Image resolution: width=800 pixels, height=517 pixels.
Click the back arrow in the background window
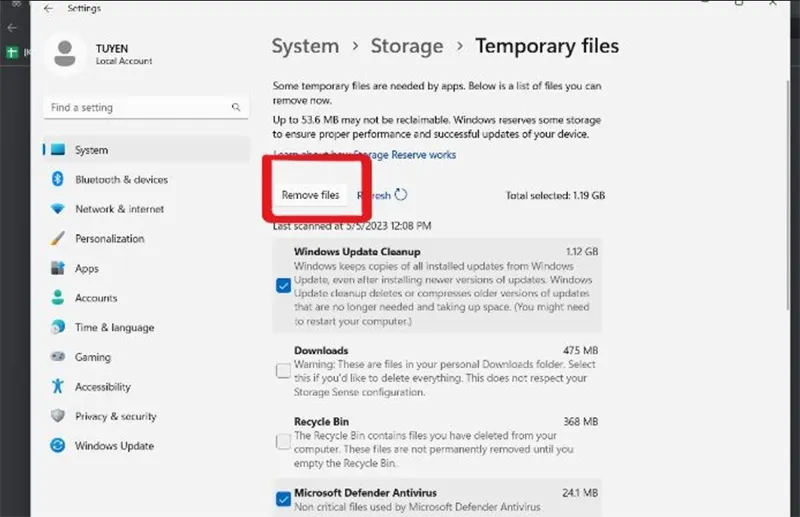(x=12, y=28)
